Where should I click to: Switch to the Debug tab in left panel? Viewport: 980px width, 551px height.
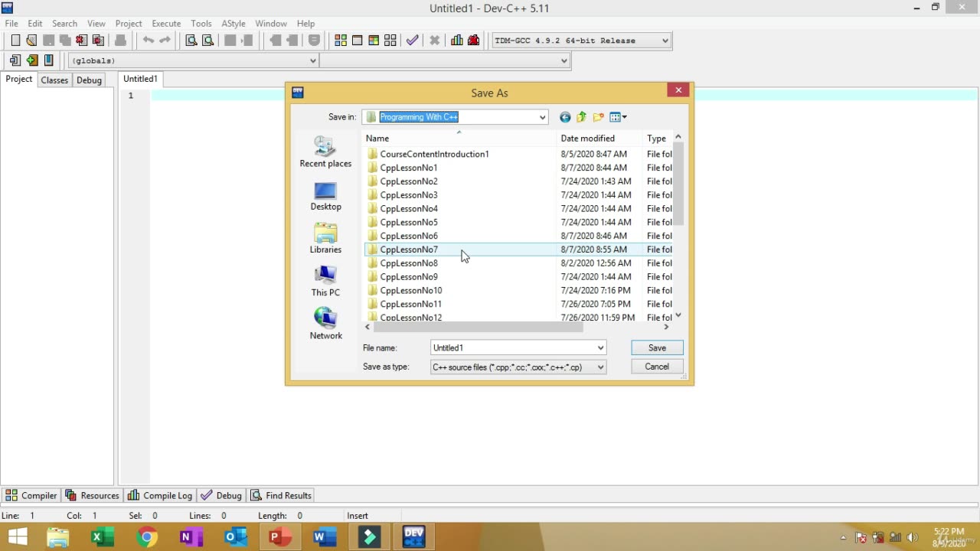pos(89,80)
